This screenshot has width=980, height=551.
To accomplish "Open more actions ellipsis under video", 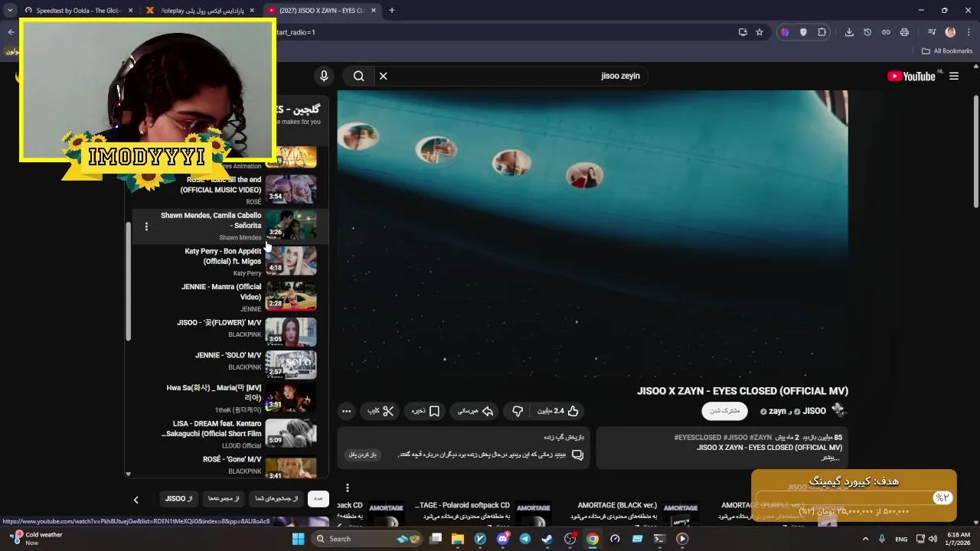I will (x=346, y=411).
